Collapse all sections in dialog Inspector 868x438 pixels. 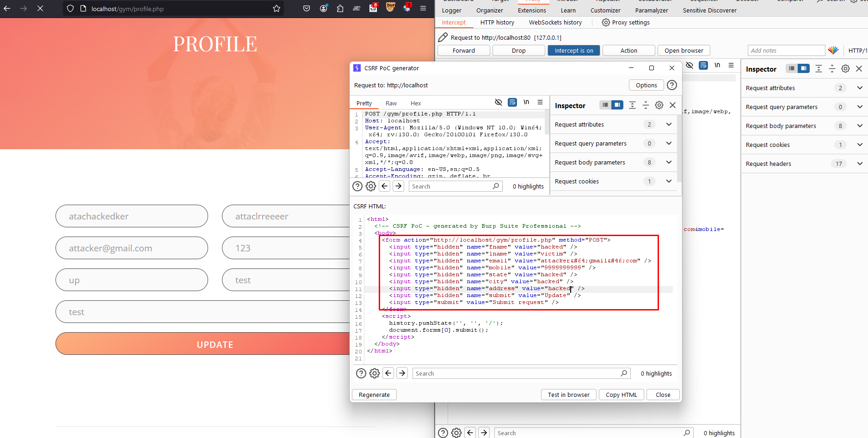(x=646, y=105)
